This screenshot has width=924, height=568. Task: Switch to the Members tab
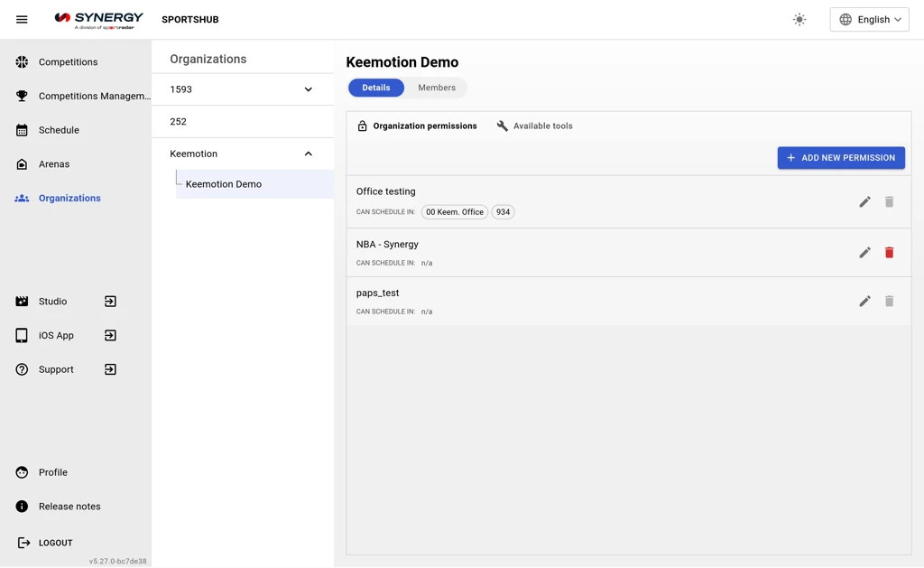437,88
